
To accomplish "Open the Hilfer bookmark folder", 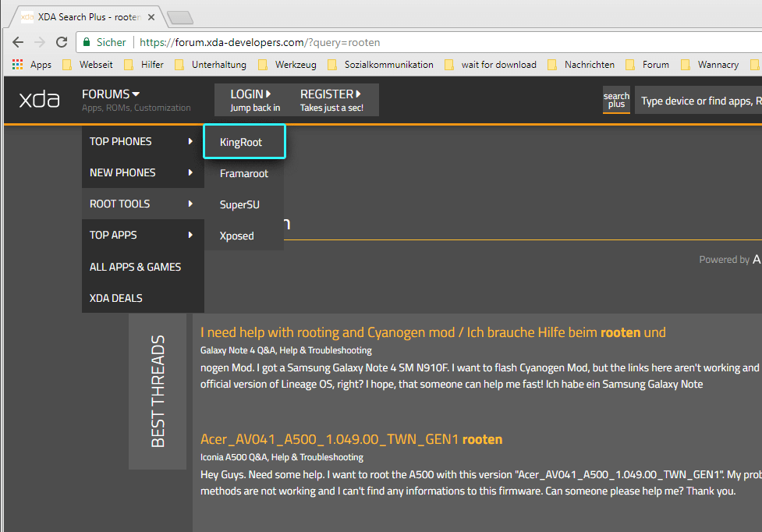I will [144, 65].
